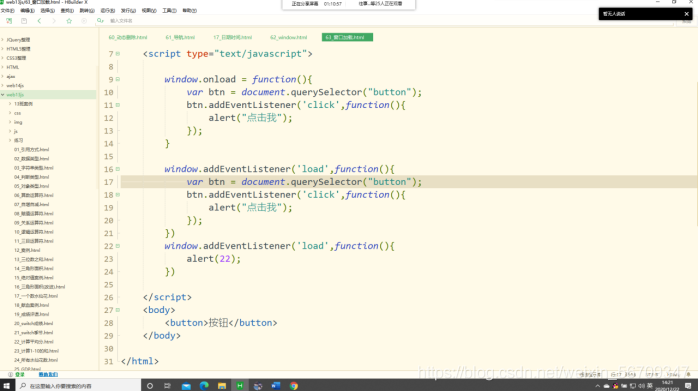Open Task View on the taskbar
The width and height of the screenshot is (699, 391).
coord(167,386)
